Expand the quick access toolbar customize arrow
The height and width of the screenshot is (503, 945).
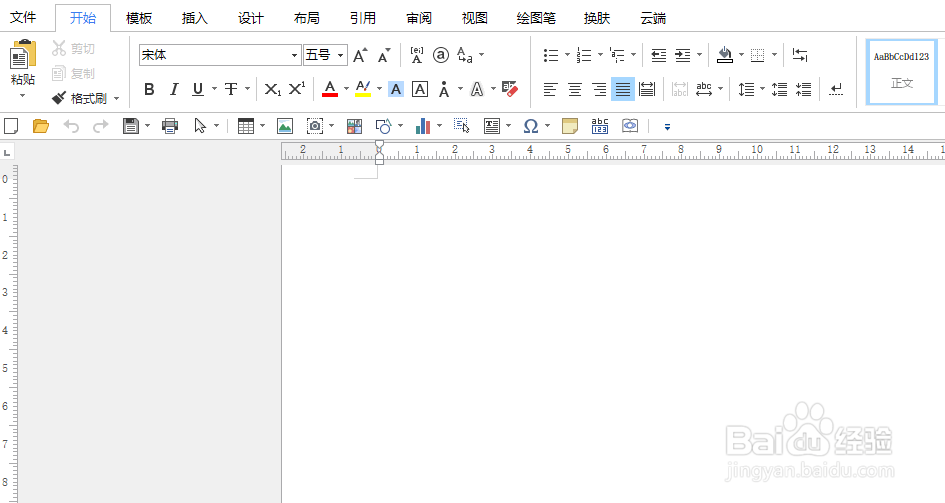point(667,127)
